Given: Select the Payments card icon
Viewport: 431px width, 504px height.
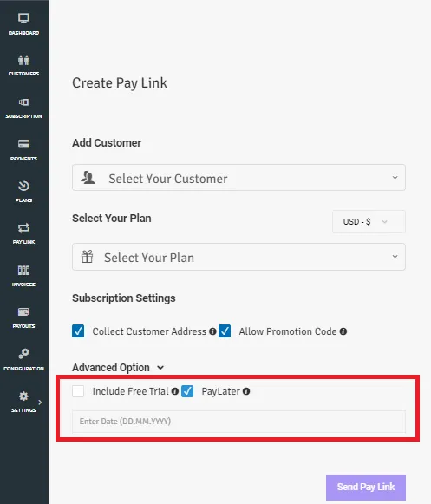Looking at the screenshot, I should tap(23, 144).
